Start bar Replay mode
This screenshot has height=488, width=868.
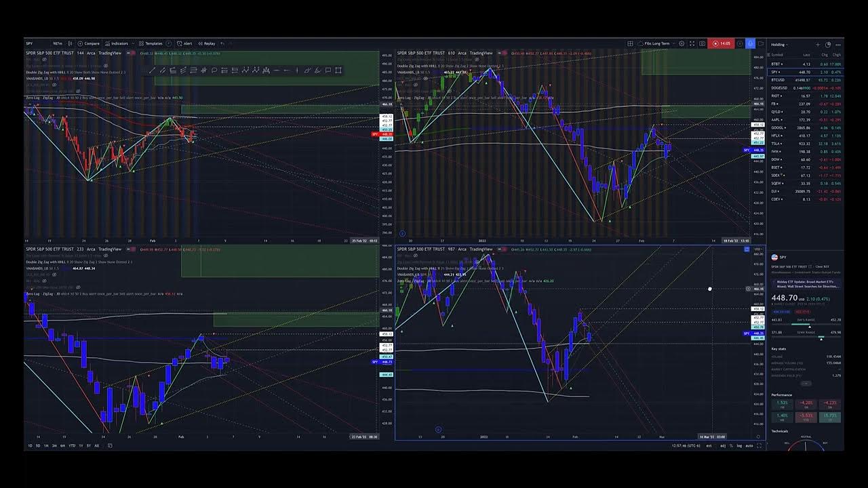coord(207,43)
